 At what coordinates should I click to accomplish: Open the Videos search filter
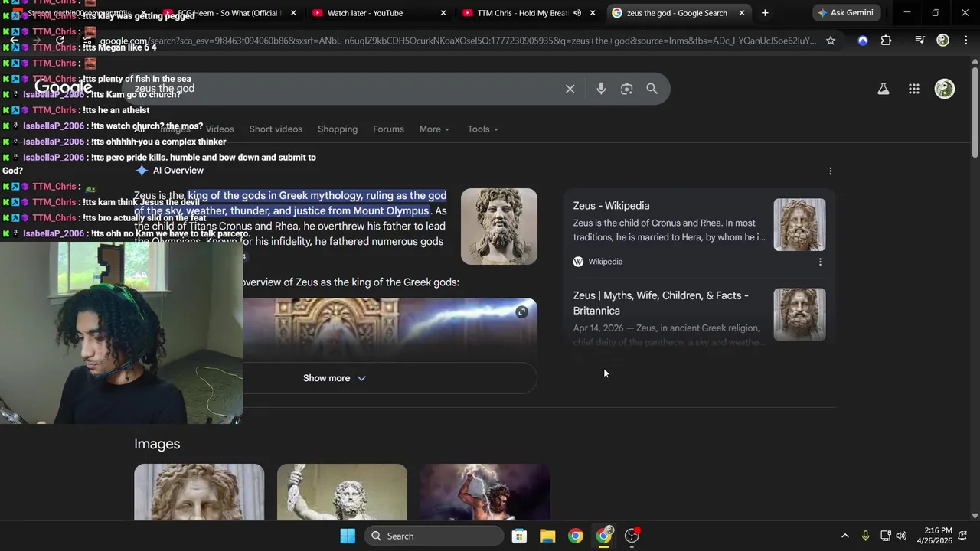click(x=220, y=129)
